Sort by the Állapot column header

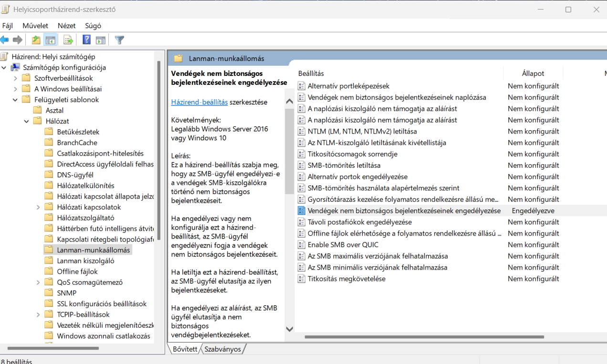point(533,73)
